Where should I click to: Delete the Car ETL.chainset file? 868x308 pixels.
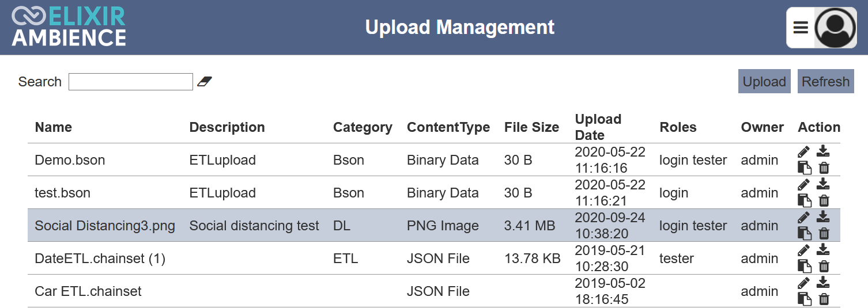824,299
